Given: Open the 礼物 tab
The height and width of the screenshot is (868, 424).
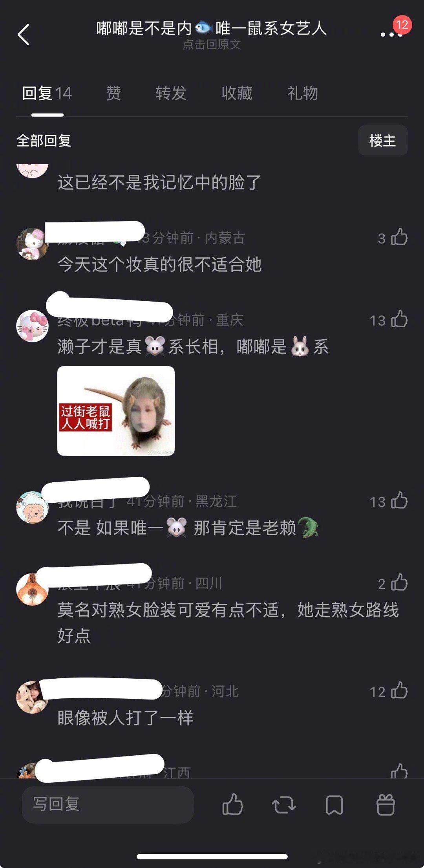Looking at the screenshot, I should (x=302, y=93).
